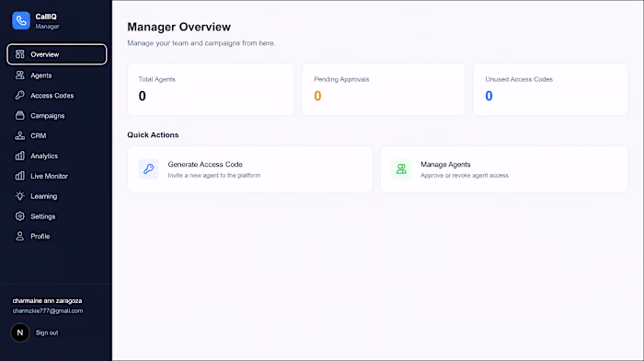Click the 'Manage your team and campaigns' subtitle

pos(201,43)
